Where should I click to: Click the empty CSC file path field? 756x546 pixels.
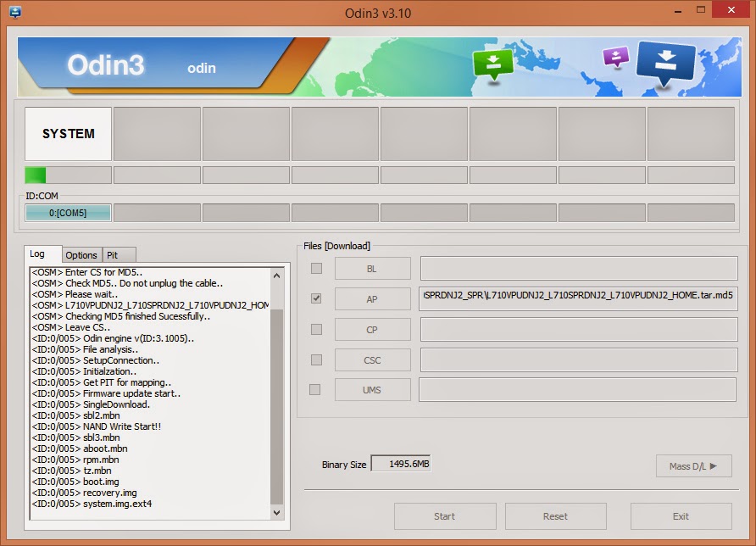579,359
